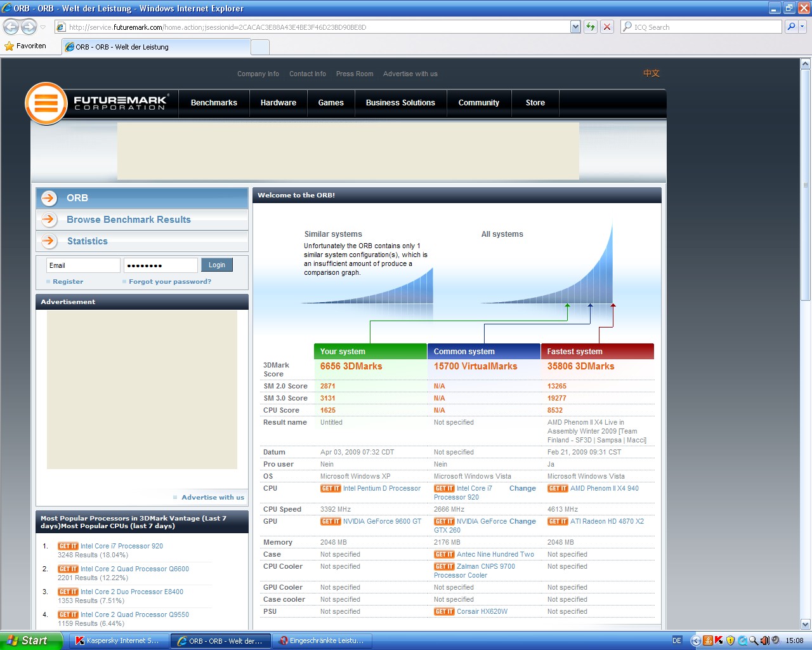Open the Hardware menu

278,103
